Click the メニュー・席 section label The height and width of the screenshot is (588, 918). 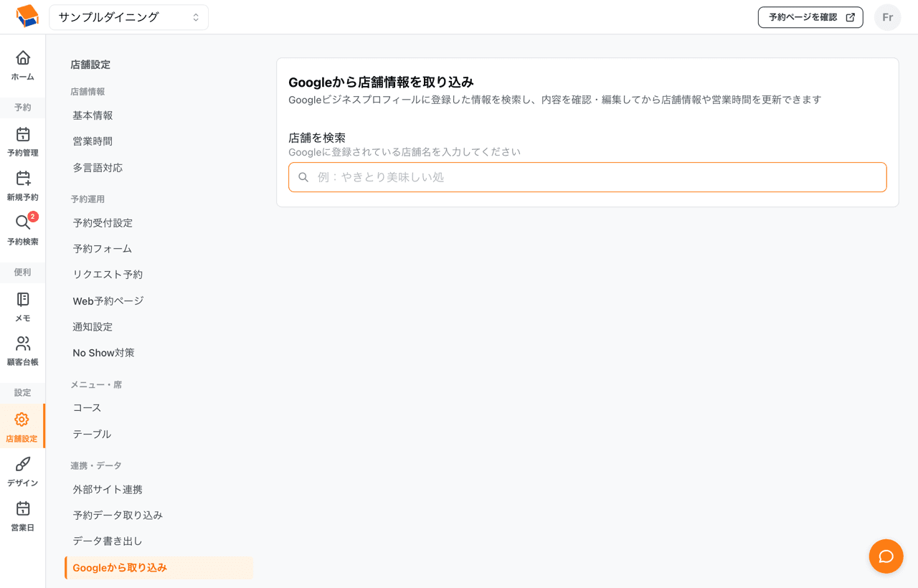96,385
